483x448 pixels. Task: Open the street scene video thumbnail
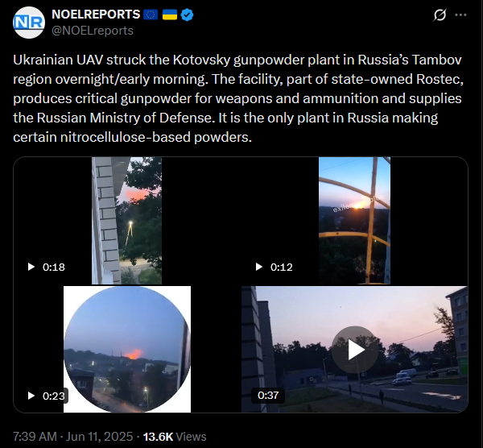click(354, 350)
